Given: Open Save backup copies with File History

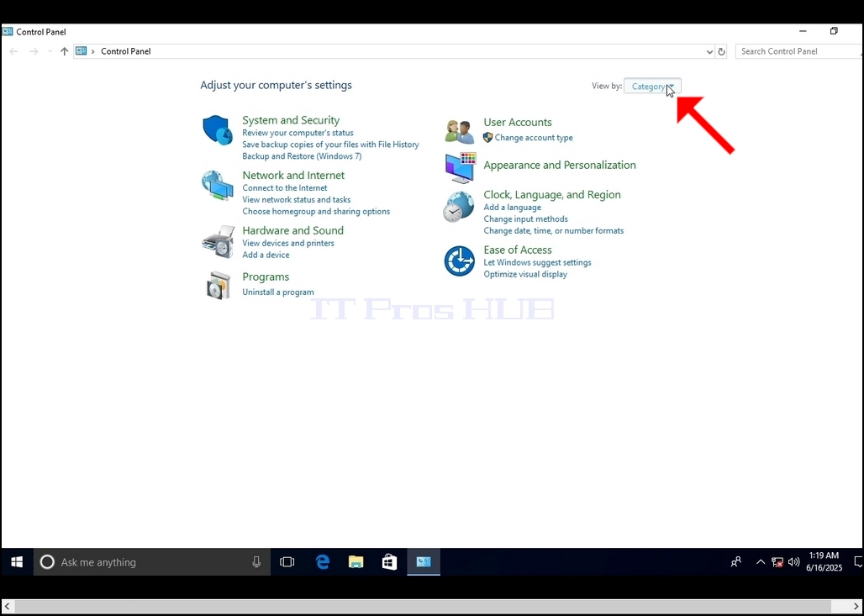Looking at the screenshot, I should point(330,145).
